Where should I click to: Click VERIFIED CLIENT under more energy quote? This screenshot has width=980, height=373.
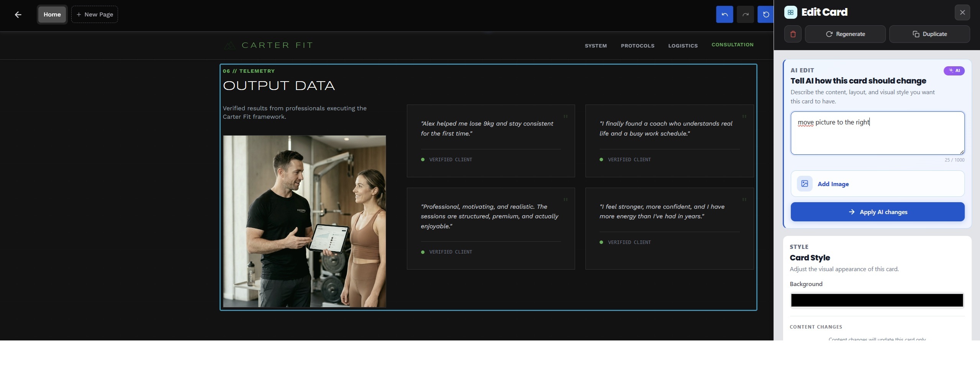[x=629, y=242]
